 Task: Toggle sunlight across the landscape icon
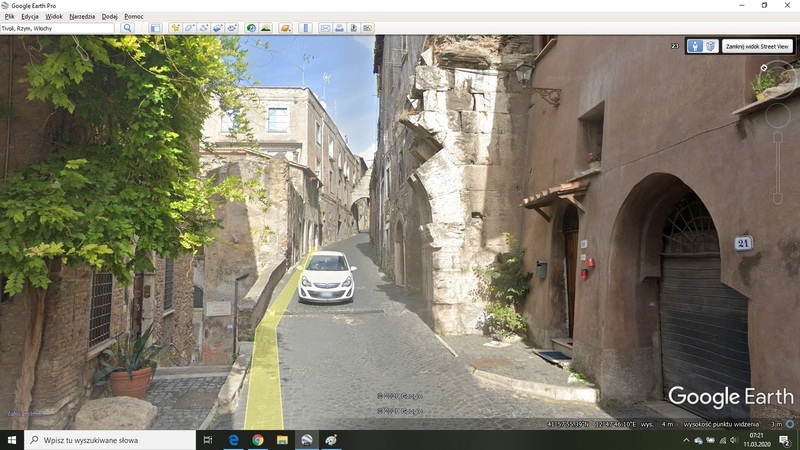click(265, 28)
